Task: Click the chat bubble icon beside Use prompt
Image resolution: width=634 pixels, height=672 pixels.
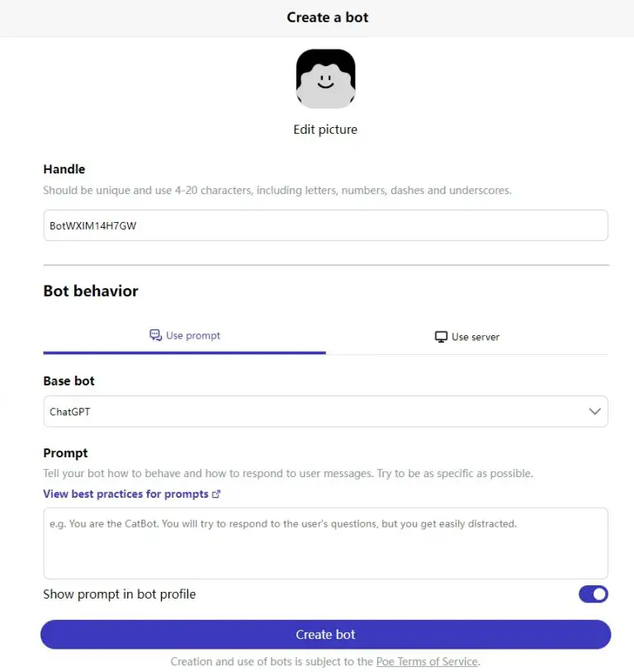Action: coord(155,335)
